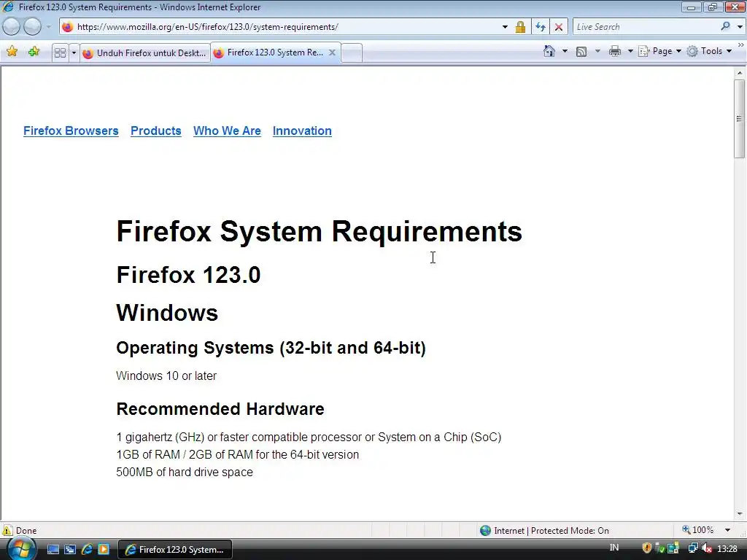Click the Stop loading icon
Viewport: 747px width, 560px height.
coord(559,27)
